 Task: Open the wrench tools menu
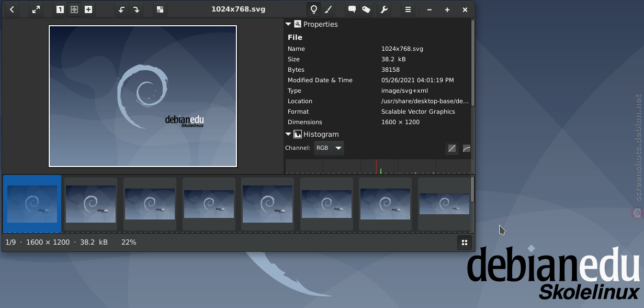[x=384, y=9]
